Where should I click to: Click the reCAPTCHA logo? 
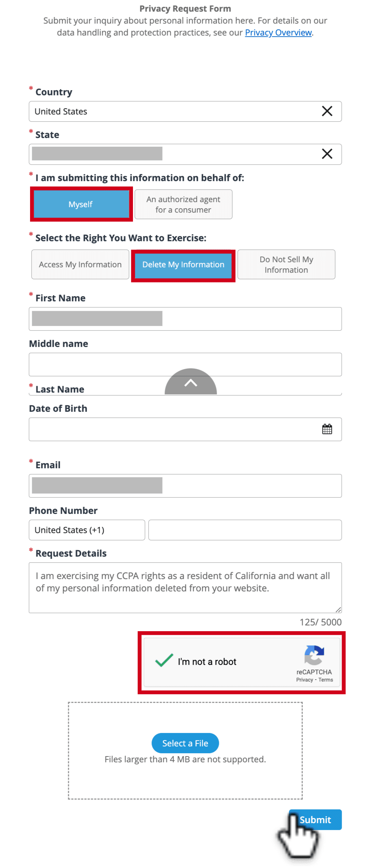[x=314, y=655]
